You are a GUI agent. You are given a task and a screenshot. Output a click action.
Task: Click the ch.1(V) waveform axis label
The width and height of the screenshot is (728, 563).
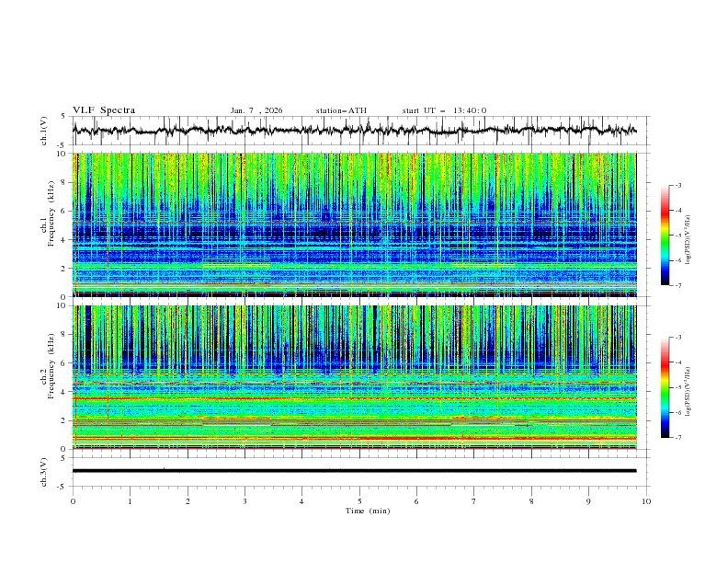click(44, 132)
